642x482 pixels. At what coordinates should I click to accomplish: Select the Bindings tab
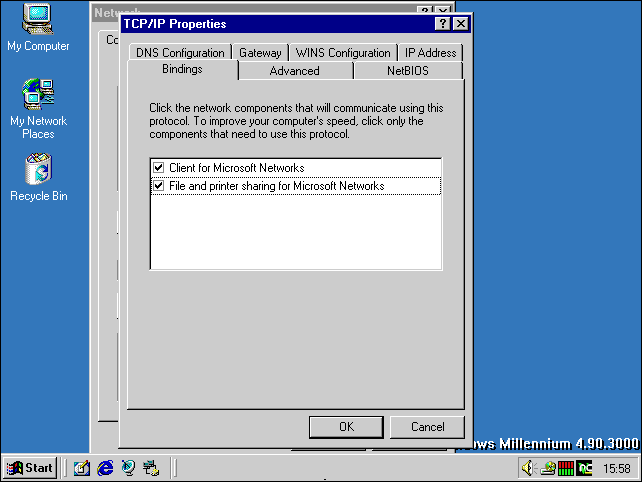click(x=182, y=69)
